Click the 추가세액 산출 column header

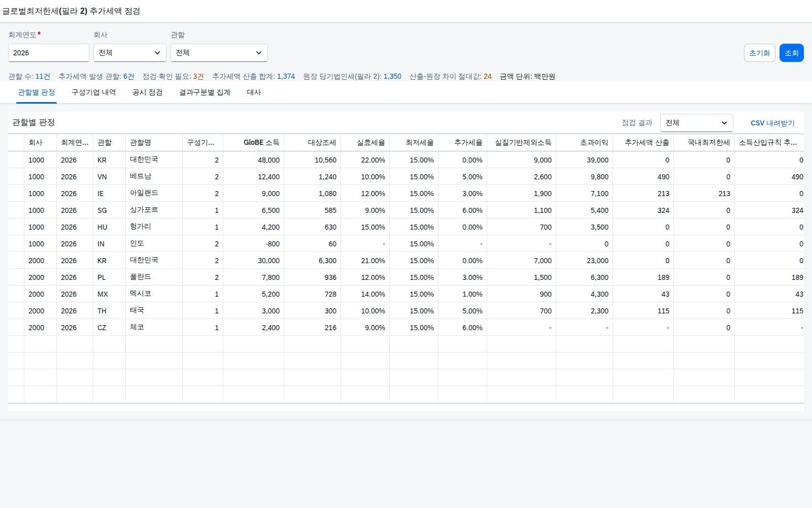tap(644, 143)
